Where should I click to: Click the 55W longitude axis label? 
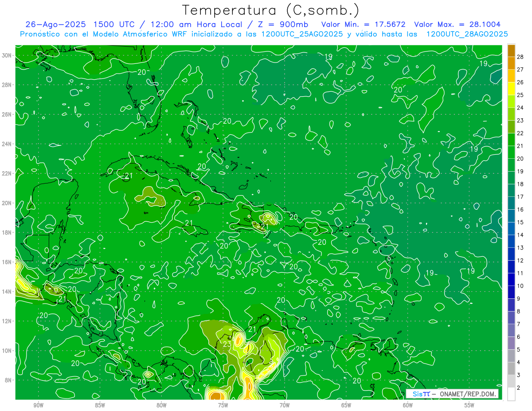(x=469, y=405)
